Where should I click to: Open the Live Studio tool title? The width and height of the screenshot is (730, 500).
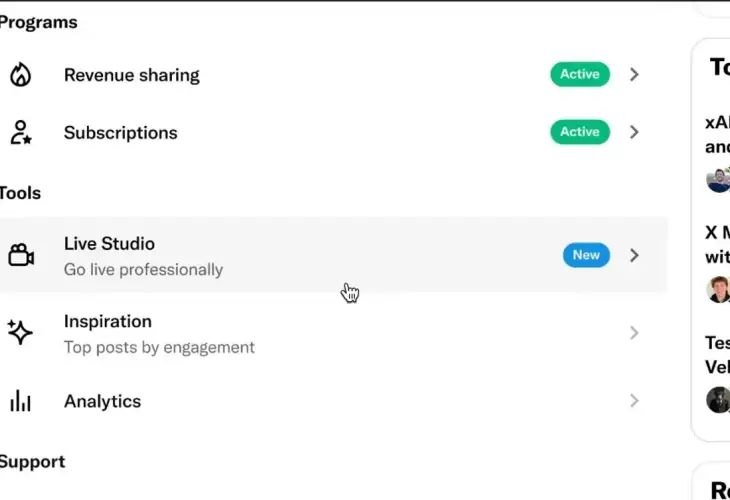coord(109,243)
